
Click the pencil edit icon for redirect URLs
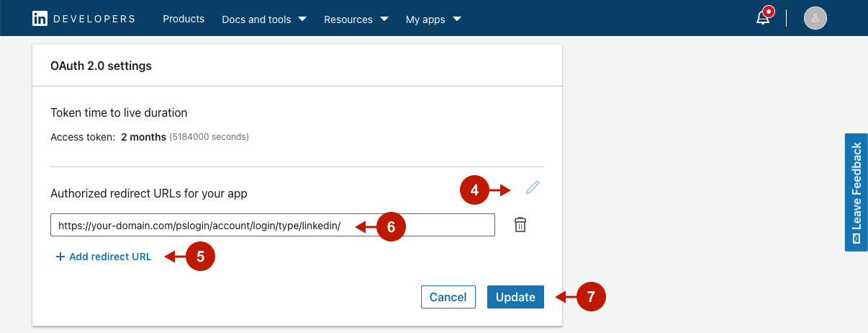tap(532, 188)
